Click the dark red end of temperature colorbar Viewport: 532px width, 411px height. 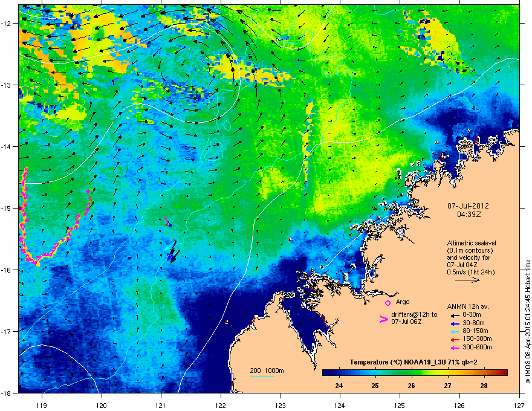(504, 373)
